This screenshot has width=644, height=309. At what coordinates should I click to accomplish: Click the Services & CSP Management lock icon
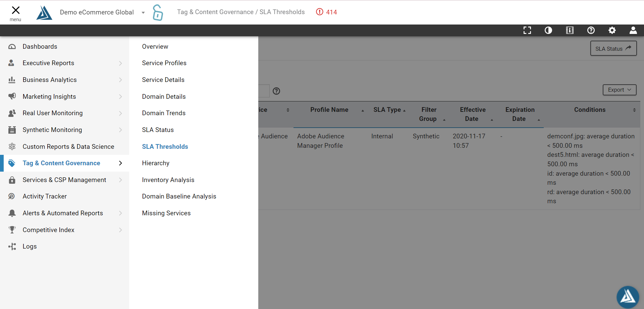coord(12,180)
